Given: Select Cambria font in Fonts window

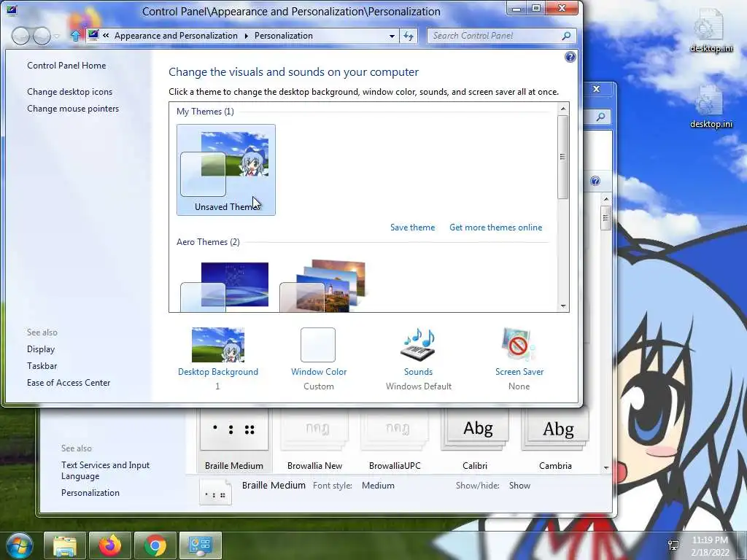Looking at the screenshot, I should click(x=555, y=440).
